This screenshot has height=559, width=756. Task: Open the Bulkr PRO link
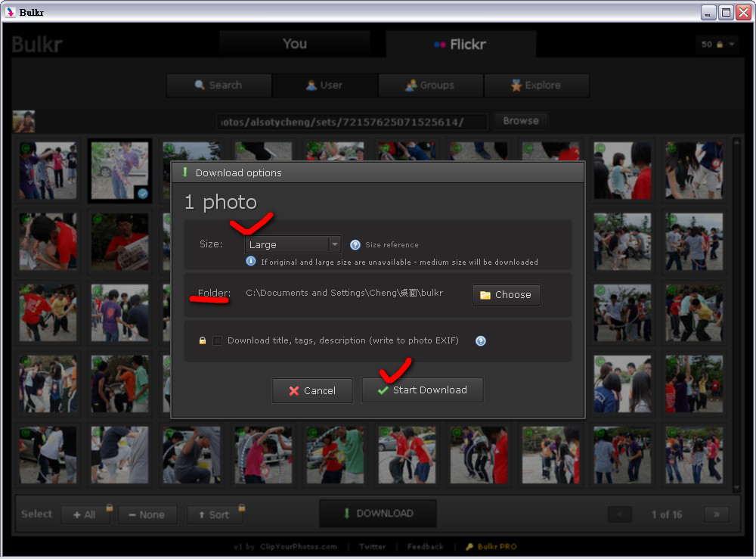[x=497, y=546]
